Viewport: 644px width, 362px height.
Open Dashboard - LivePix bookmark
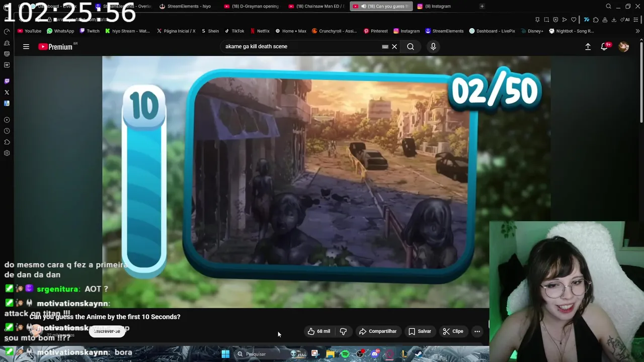pos(492,31)
